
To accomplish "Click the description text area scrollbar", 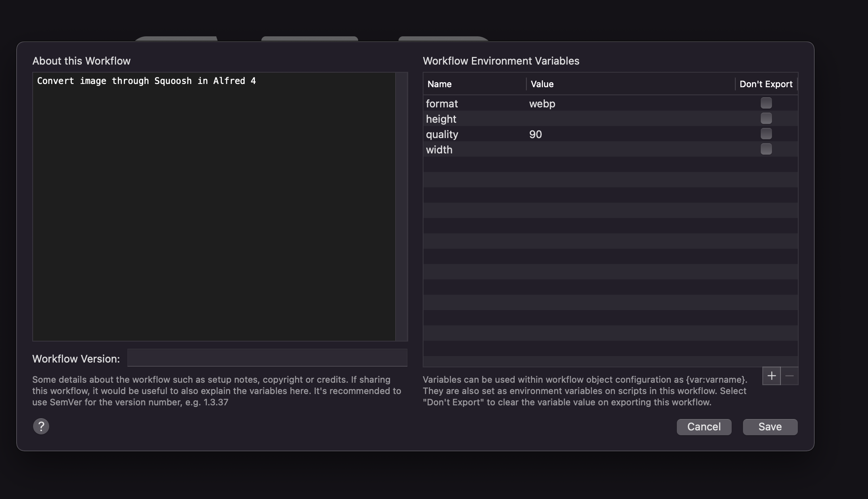I will coord(401,206).
